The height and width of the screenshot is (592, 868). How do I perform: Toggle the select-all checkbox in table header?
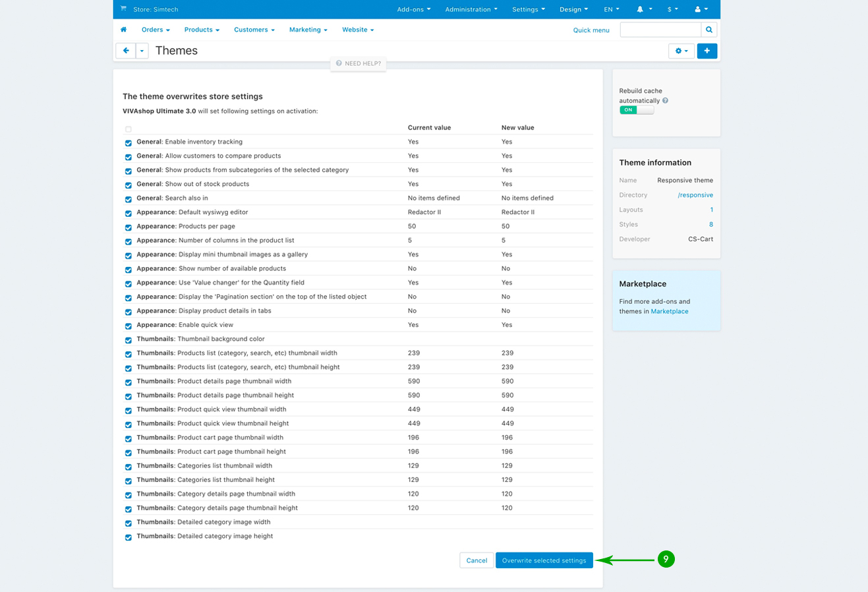click(x=129, y=129)
